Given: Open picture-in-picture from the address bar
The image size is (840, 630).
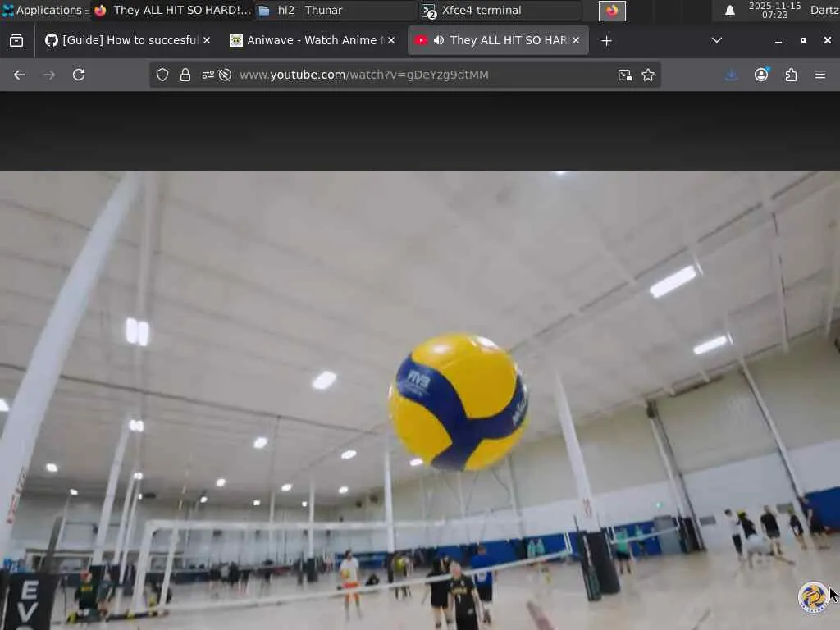Looking at the screenshot, I should point(624,75).
